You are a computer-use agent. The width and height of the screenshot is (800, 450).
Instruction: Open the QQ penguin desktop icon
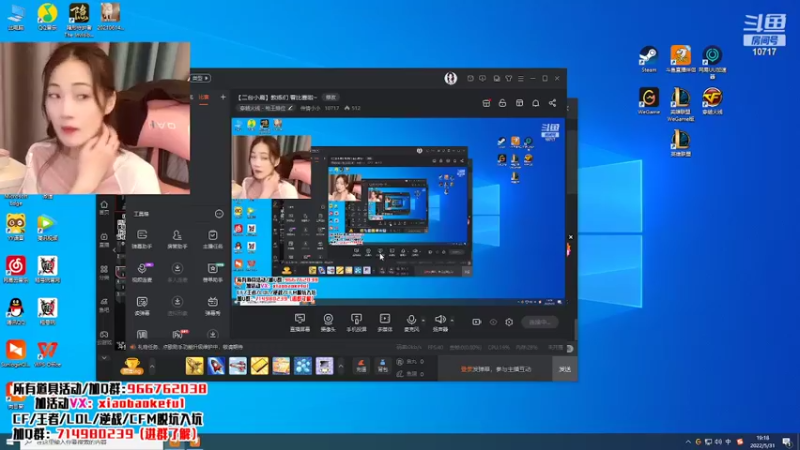coord(16,311)
